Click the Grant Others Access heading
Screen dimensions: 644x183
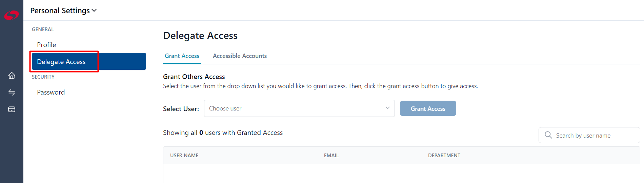point(194,77)
